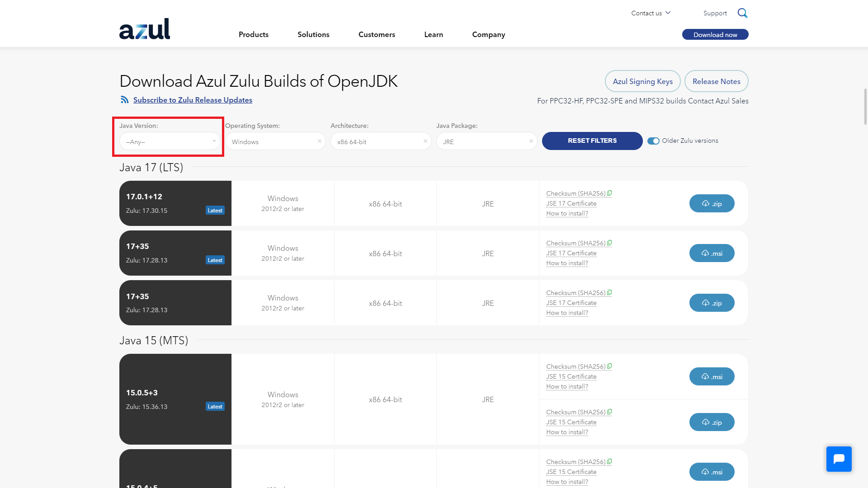
Task: Toggle Older Zulu versions switch
Action: coord(653,141)
